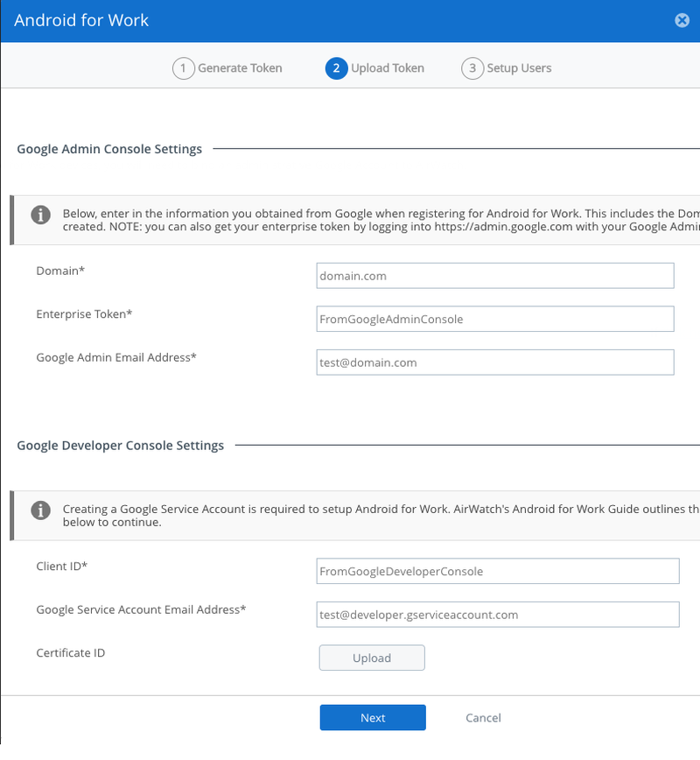The height and width of the screenshot is (760, 700).
Task: Cancel the Android for Work setup
Action: [483, 718]
